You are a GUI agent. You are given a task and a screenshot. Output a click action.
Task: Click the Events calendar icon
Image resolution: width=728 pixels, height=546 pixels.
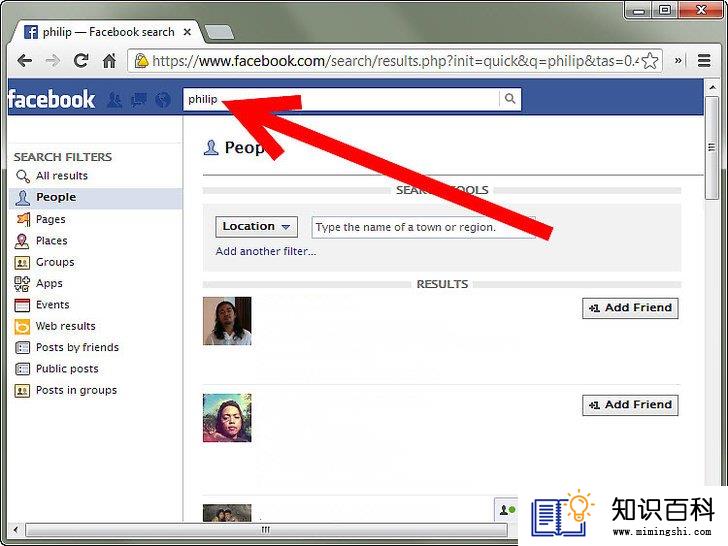point(22,305)
